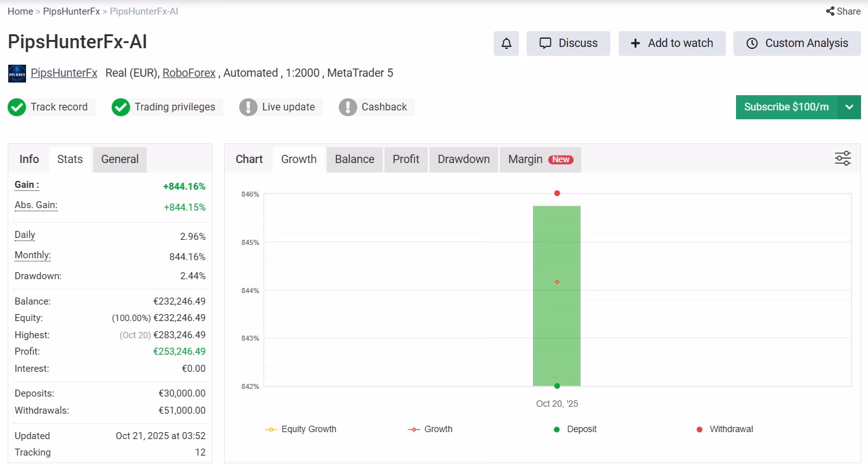Viewport: 868px width, 467px height.
Task: Select the Profit chart tab
Action: [x=406, y=159]
